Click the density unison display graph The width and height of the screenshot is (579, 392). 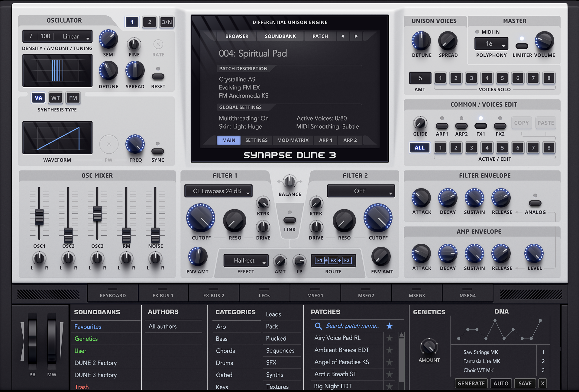coord(57,71)
